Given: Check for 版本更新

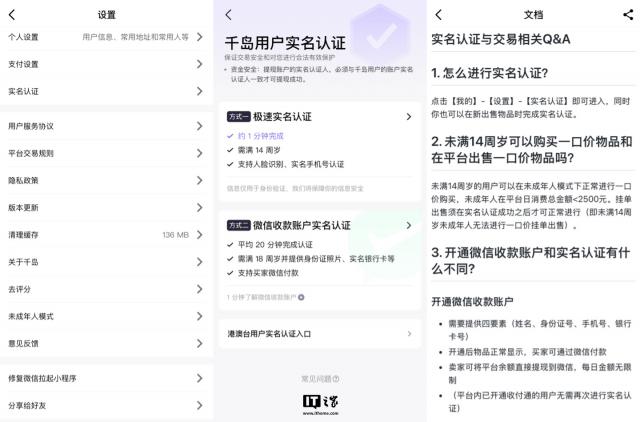Looking at the screenshot, I should click(x=106, y=207).
